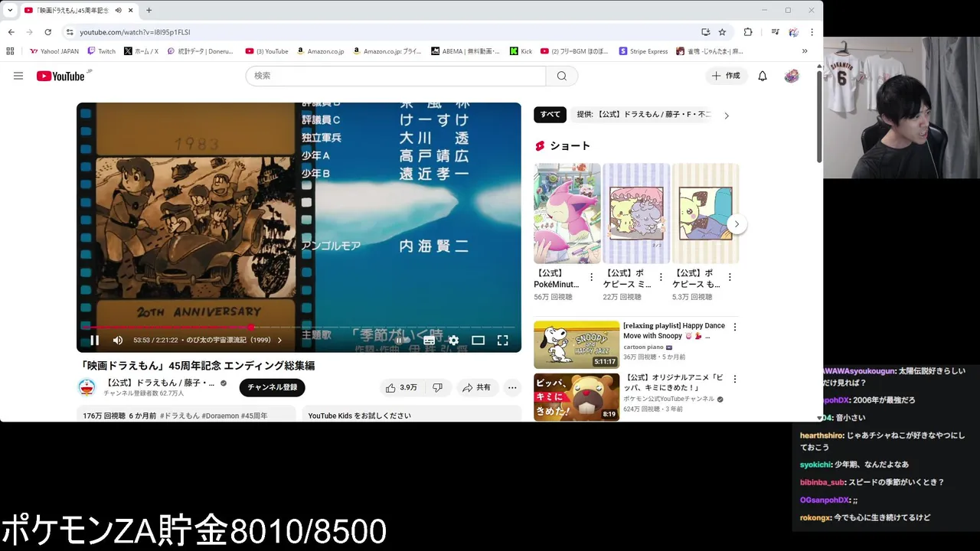Viewport: 980px width, 551px height.
Task: Open Chrome extensions puzzle icon
Action: (x=748, y=32)
